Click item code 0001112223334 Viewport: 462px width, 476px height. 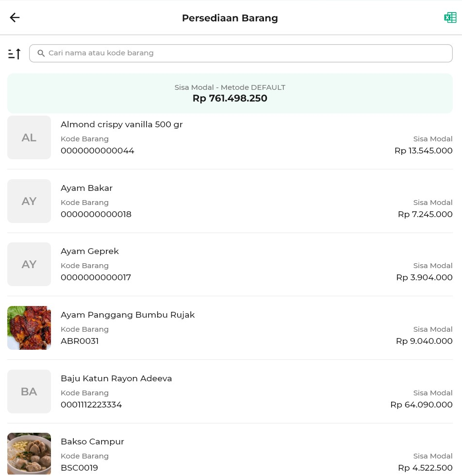91,405
